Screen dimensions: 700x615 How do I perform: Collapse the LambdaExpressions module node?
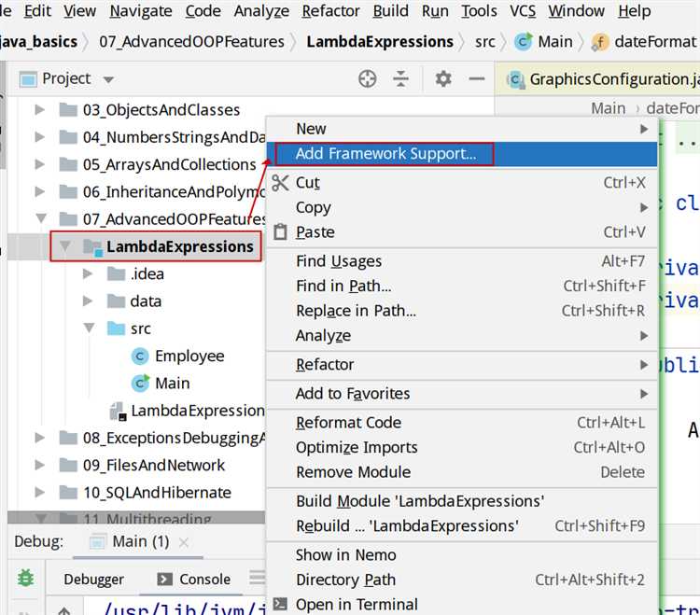click(x=64, y=246)
